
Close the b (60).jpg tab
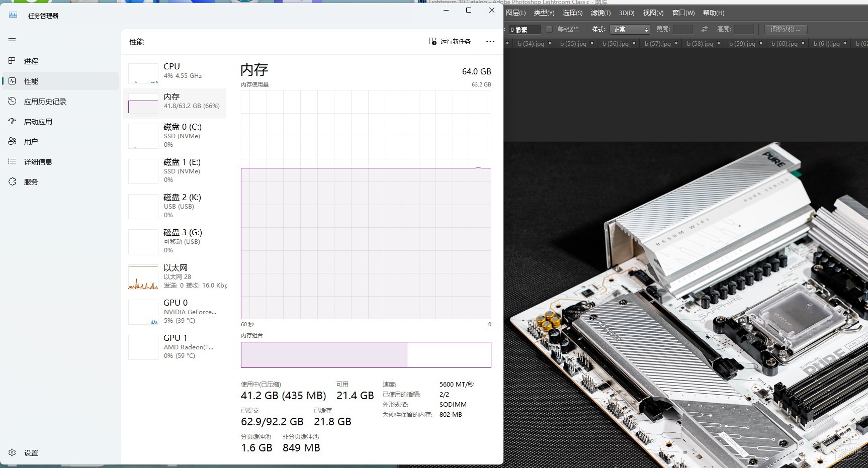pos(803,43)
